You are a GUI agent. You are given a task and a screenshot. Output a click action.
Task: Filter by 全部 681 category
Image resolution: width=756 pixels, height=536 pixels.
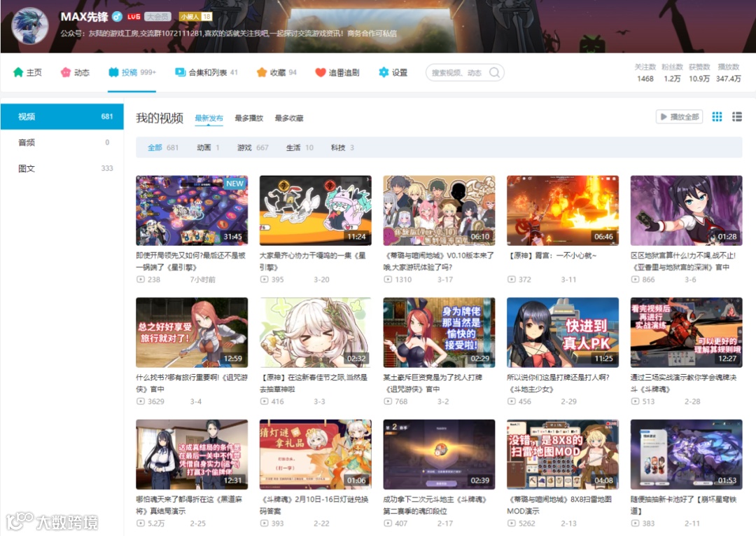tap(163, 148)
